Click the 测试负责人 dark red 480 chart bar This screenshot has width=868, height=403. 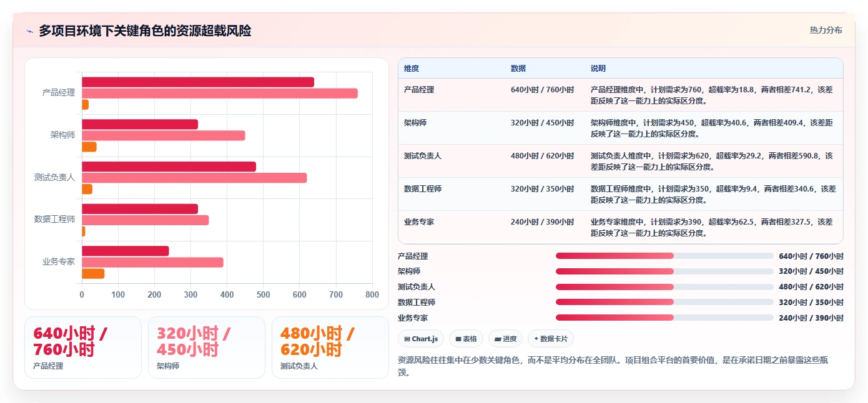coord(169,167)
